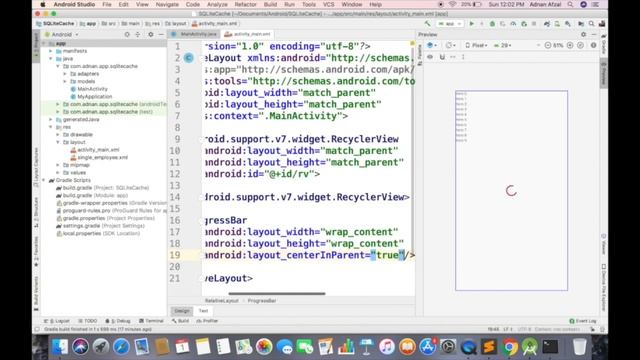Switch to the Design tab
This screenshot has height=360, width=640.
[x=182, y=311]
